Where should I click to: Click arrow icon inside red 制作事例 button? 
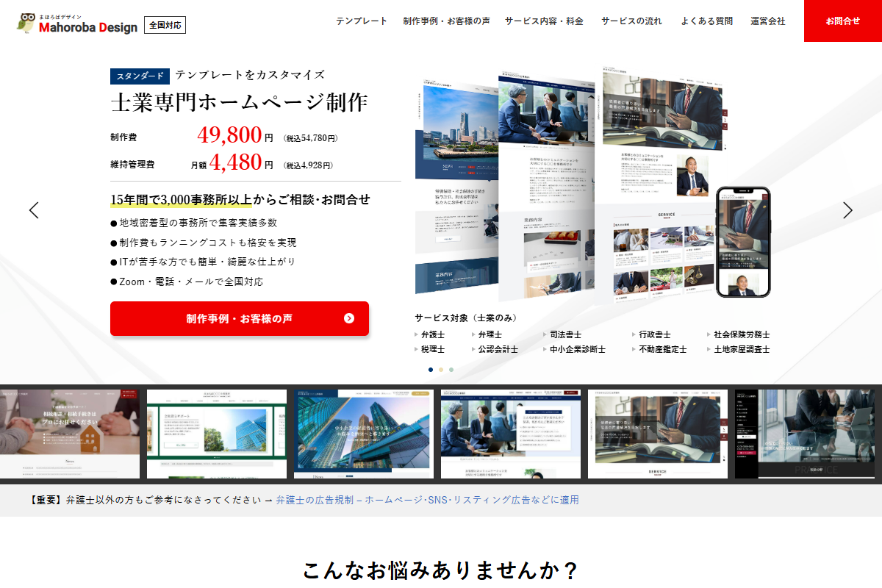pyautogui.click(x=349, y=318)
